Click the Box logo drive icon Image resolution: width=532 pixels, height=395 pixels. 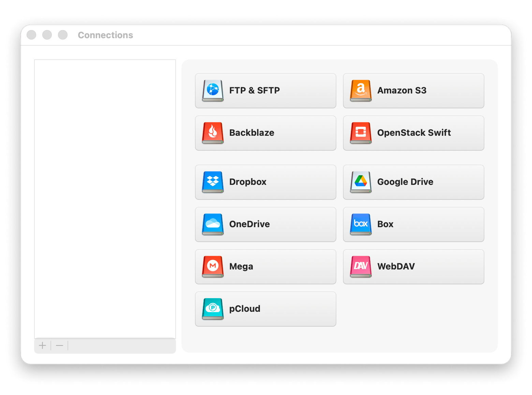click(361, 224)
